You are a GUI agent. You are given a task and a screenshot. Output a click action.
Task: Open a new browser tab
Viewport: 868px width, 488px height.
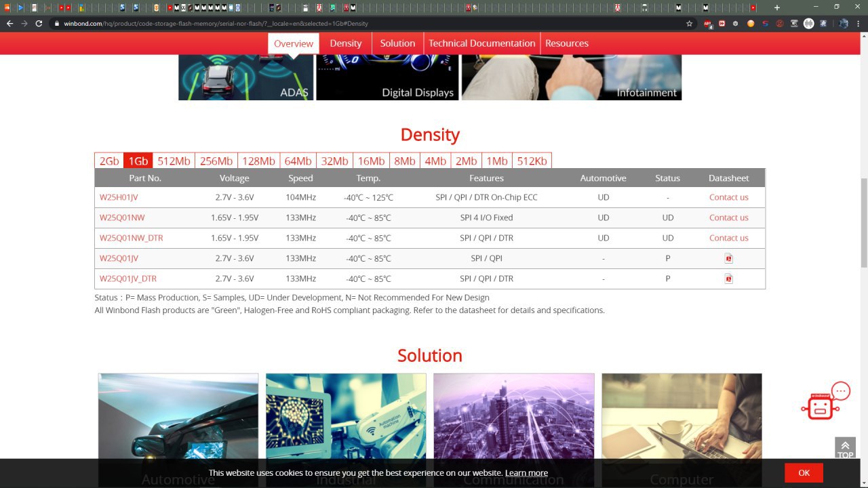[777, 7]
